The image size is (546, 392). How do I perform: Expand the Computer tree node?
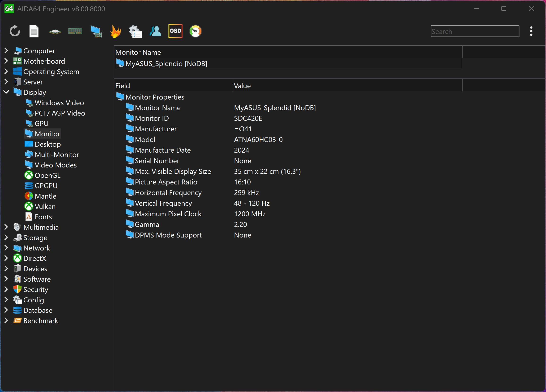(6, 51)
